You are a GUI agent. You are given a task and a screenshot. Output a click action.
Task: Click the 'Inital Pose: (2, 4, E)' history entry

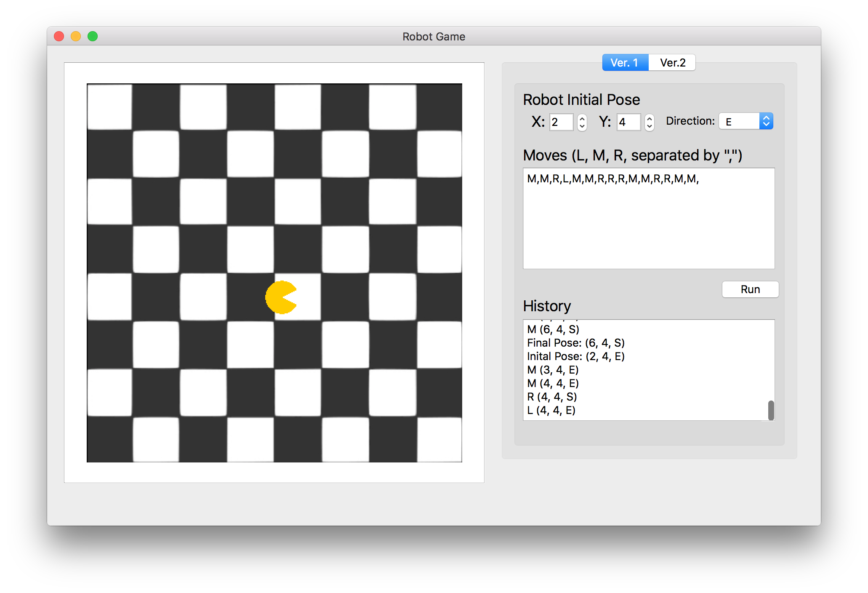(x=576, y=356)
